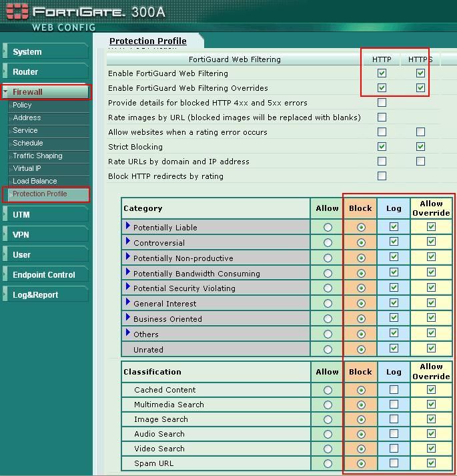
Task: Toggle Allow Override for Image Search
Action: (431, 419)
